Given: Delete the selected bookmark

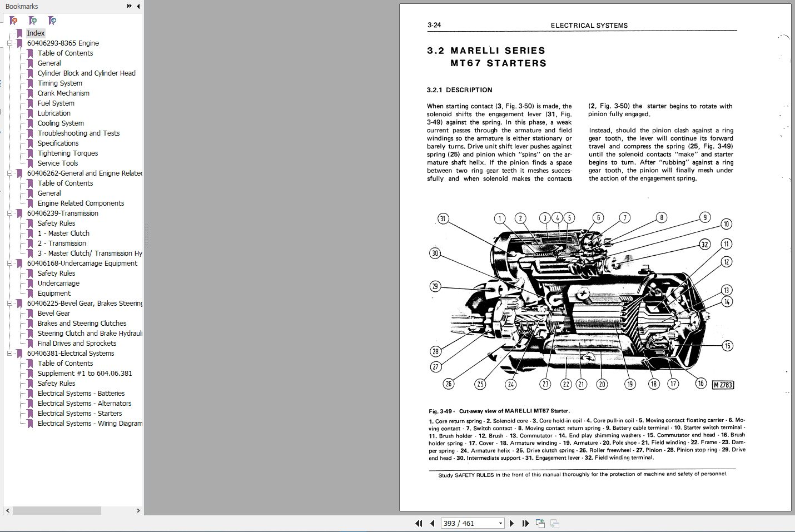Looking at the screenshot, I should [x=13, y=21].
